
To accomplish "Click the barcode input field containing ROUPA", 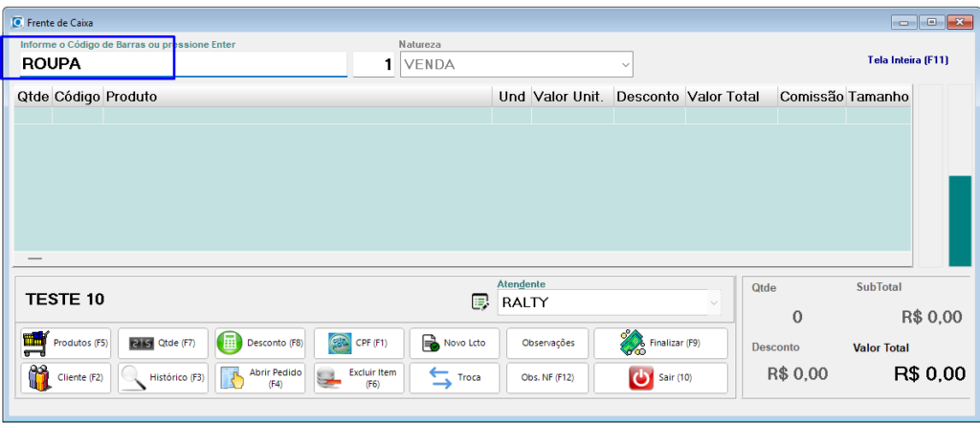I will pos(182,64).
